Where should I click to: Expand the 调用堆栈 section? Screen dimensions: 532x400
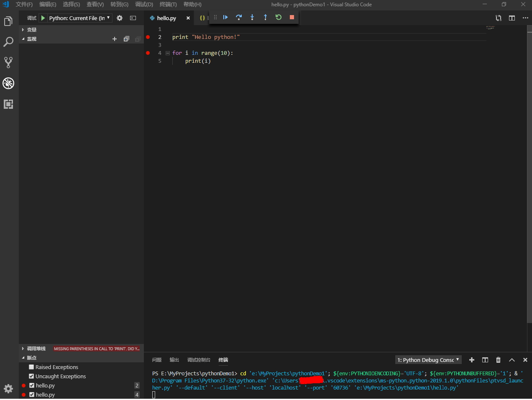point(36,349)
